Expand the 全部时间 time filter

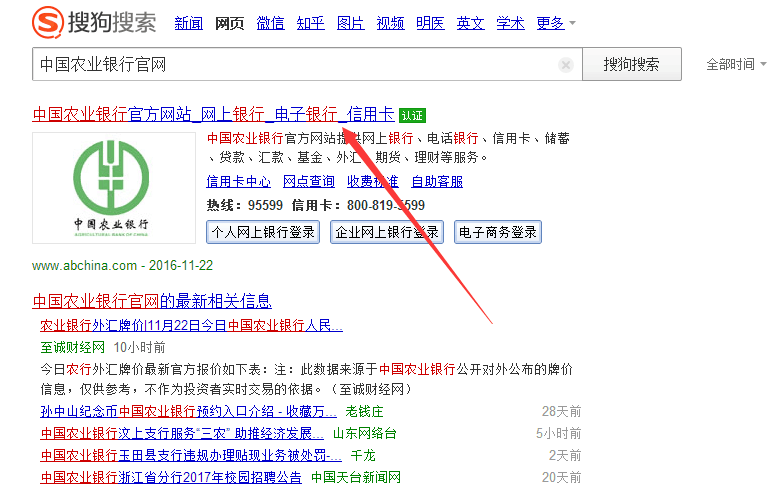click(x=736, y=64)
